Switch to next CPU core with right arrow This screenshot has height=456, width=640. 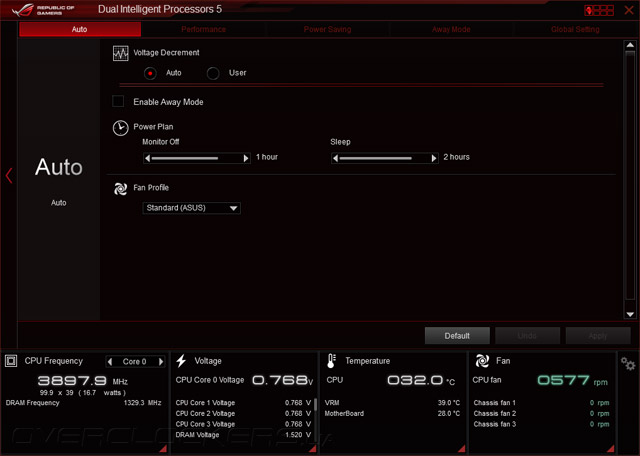click(161, 362)
